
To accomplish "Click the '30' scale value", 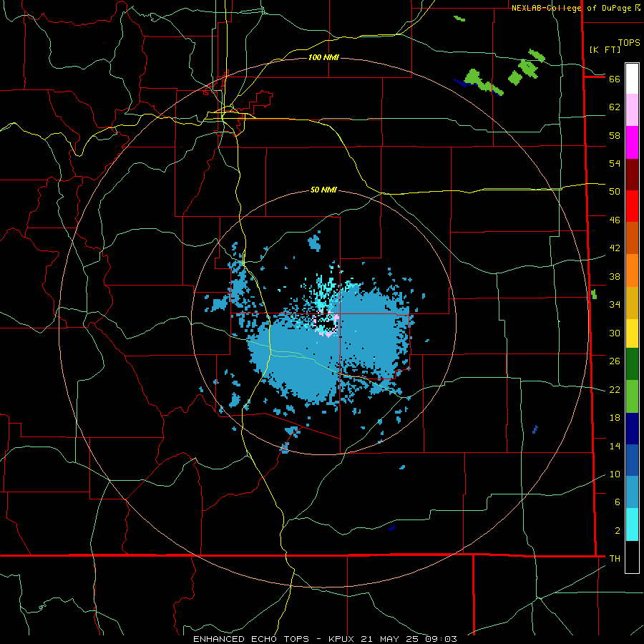I will pos(615,333).
